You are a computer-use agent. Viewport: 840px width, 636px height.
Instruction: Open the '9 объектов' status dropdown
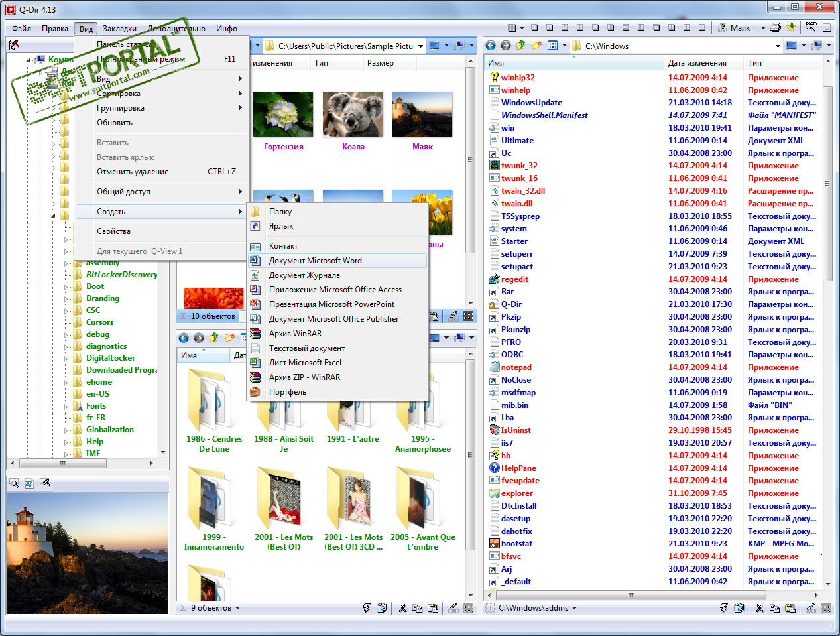[237, 607]
